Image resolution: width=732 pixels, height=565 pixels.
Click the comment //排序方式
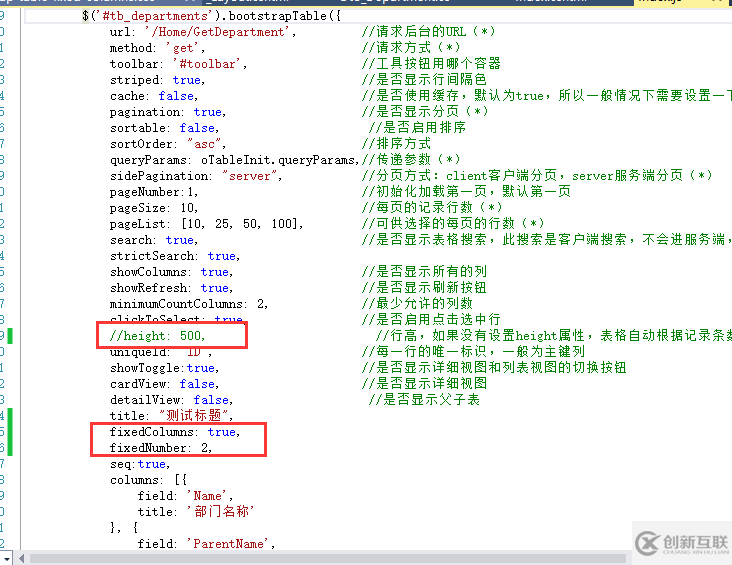tap(396, 144)
